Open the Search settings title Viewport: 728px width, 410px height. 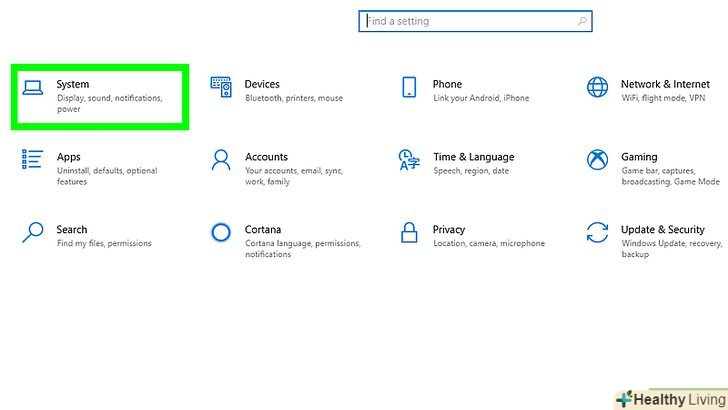point(72,229)
